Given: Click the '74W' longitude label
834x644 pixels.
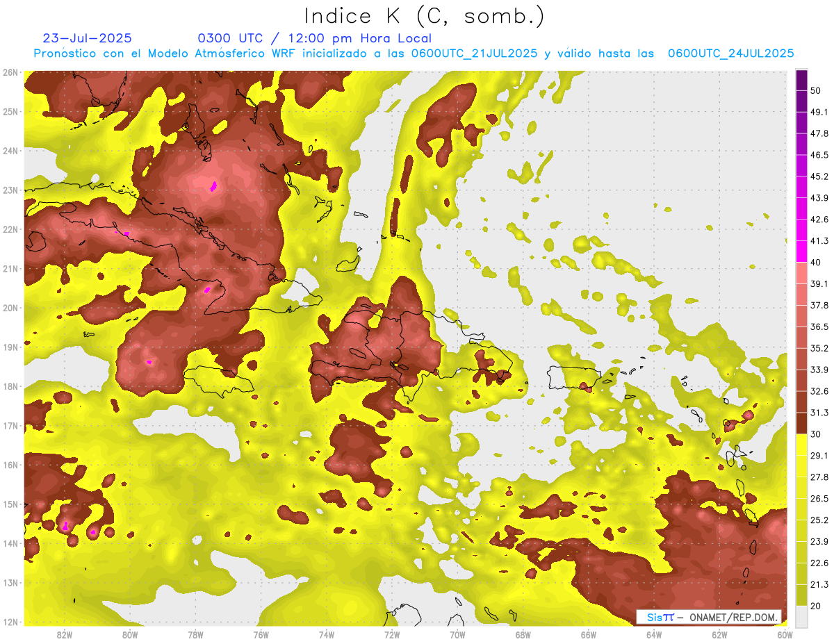Looking at the screenshot, I should (327, 634).
